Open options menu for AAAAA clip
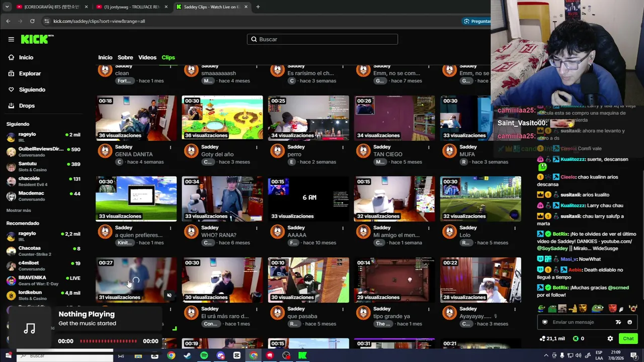This screenshot has height=362, width=644. pyautogui.click(x=343, y=228)
